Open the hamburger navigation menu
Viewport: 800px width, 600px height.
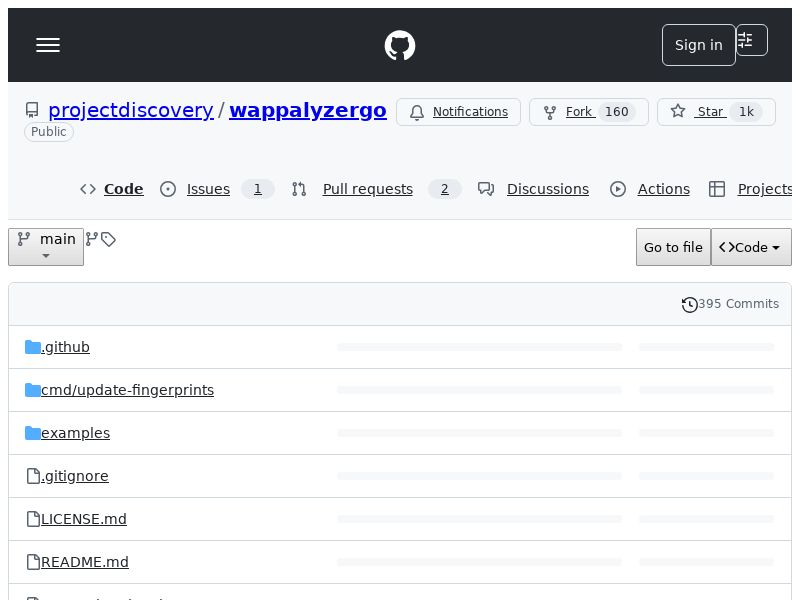(x=48, y=45)
